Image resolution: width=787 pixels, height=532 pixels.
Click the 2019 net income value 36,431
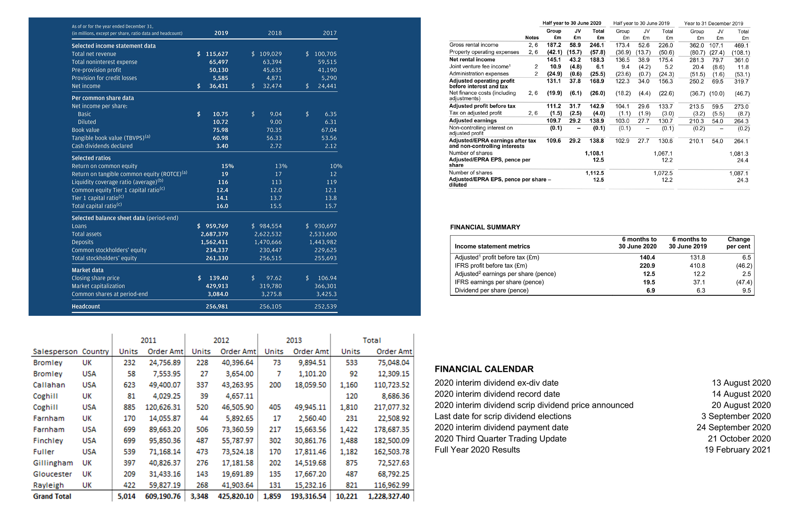tap(218, 86)
